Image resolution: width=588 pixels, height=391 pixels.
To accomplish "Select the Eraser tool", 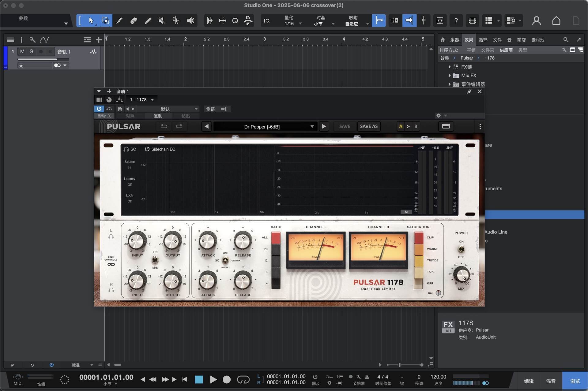I will click(134, 20).
